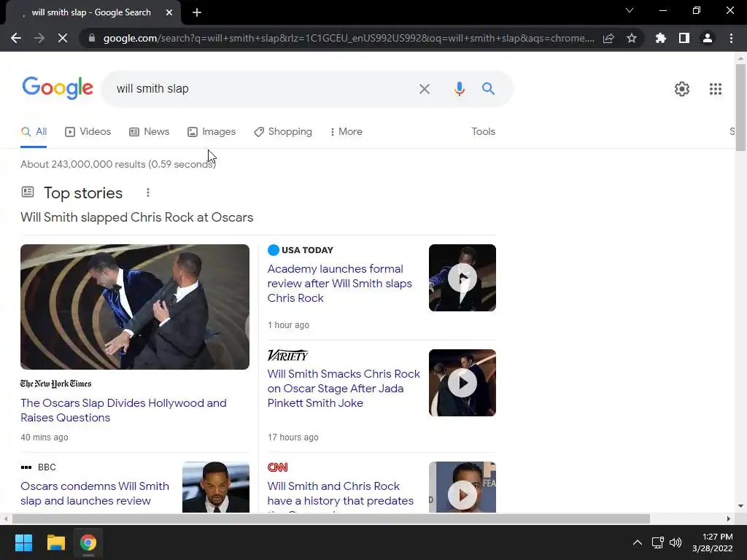747x560 pixels.
Task: Open the CNN history that predates article
Action: 340,494
